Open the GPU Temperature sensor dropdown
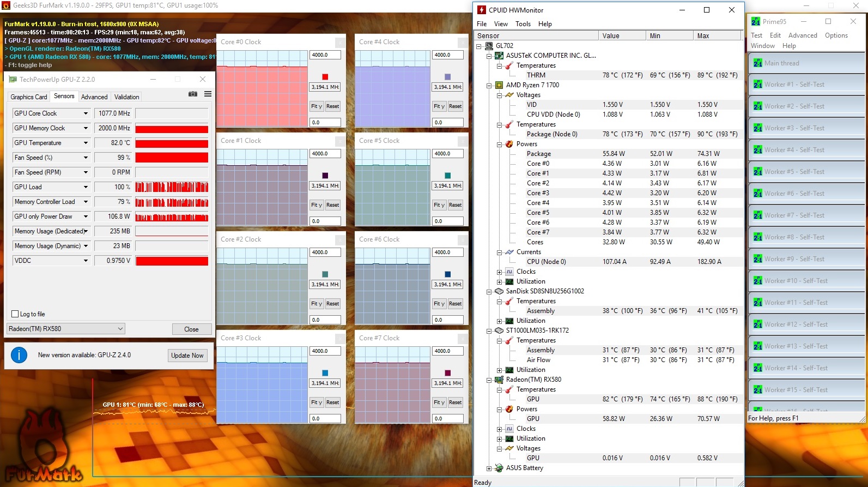This screenshot has height=487, width=868. 86,143
